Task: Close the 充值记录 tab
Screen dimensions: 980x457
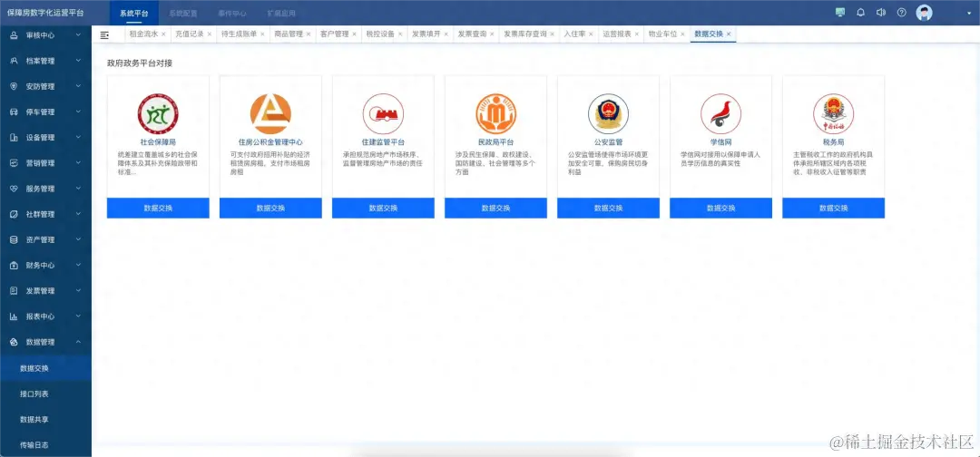Action: pos(210,34)
